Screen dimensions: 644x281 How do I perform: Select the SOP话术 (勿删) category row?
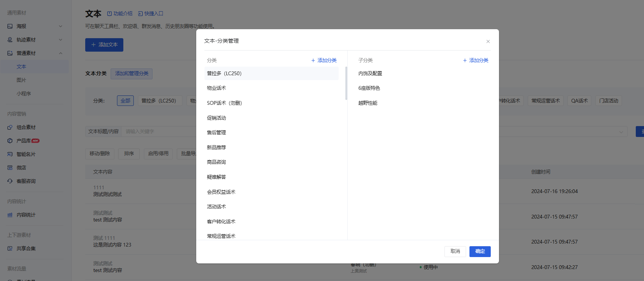click(271, 103)
